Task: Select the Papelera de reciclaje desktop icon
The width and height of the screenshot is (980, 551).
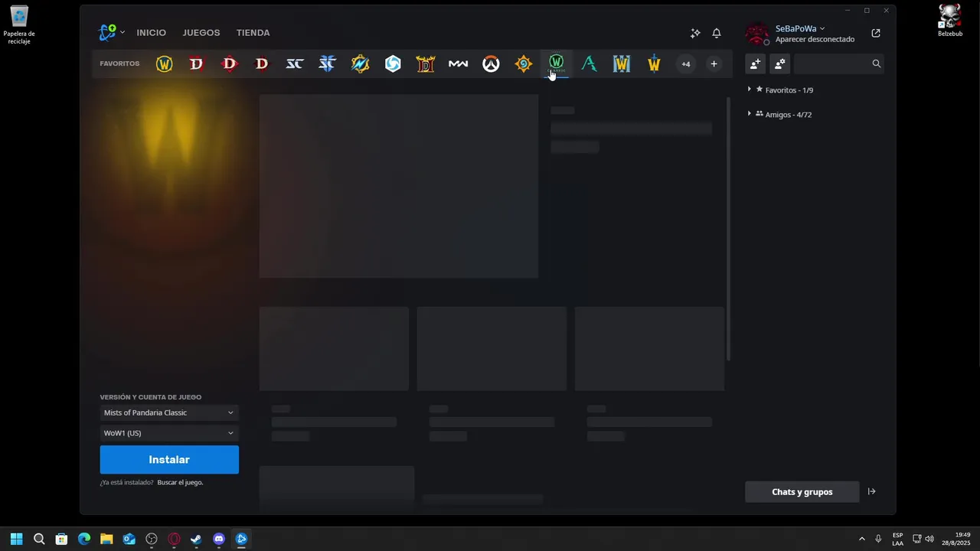Action: coord(19,24)
